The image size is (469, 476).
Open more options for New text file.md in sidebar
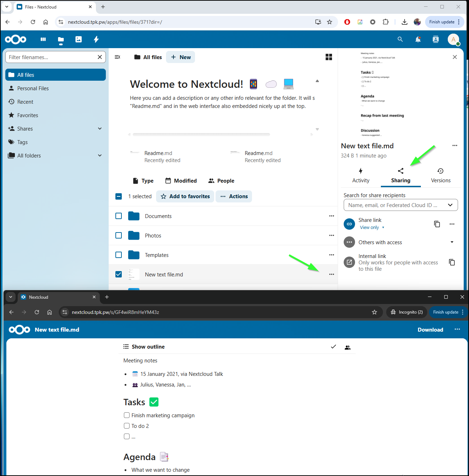click(455, 145)
